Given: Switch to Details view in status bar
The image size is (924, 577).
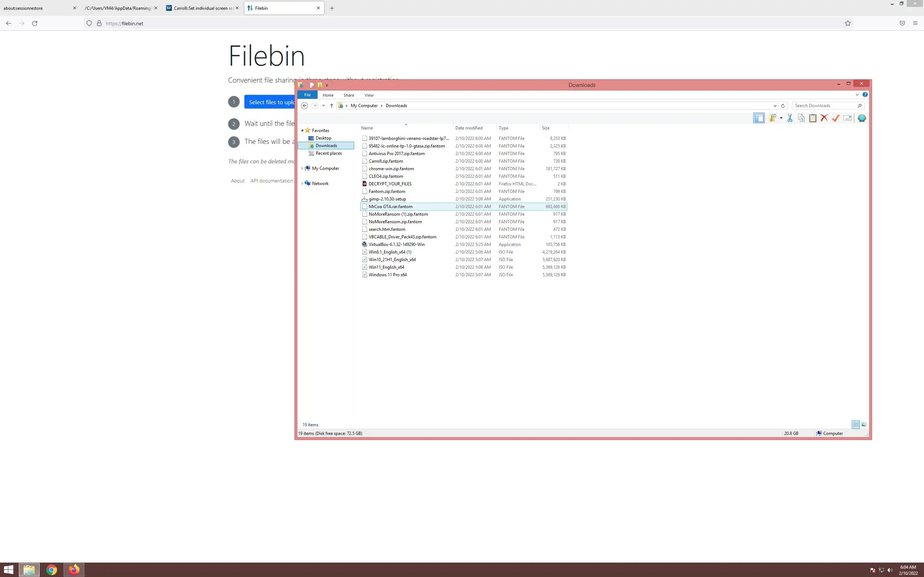Looking at the screenshot, I should pyautogui.click(x=856, y=424).
